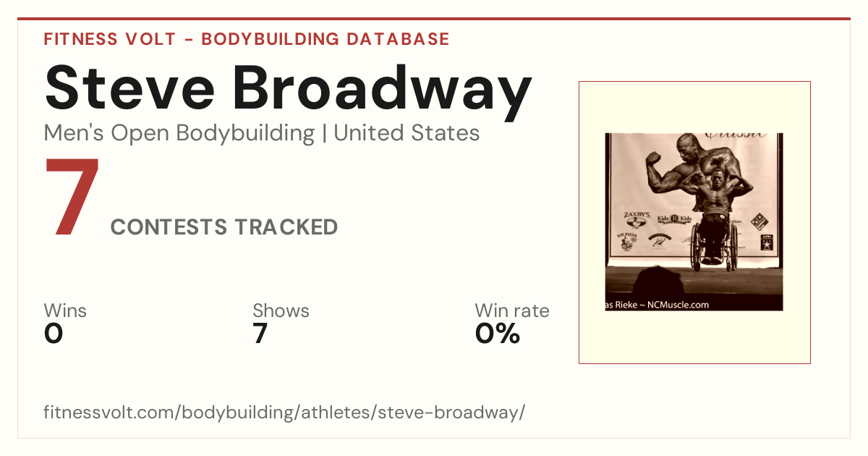
Task: Click the Wins stat showing 0
Action: click(x=65, y=323)
